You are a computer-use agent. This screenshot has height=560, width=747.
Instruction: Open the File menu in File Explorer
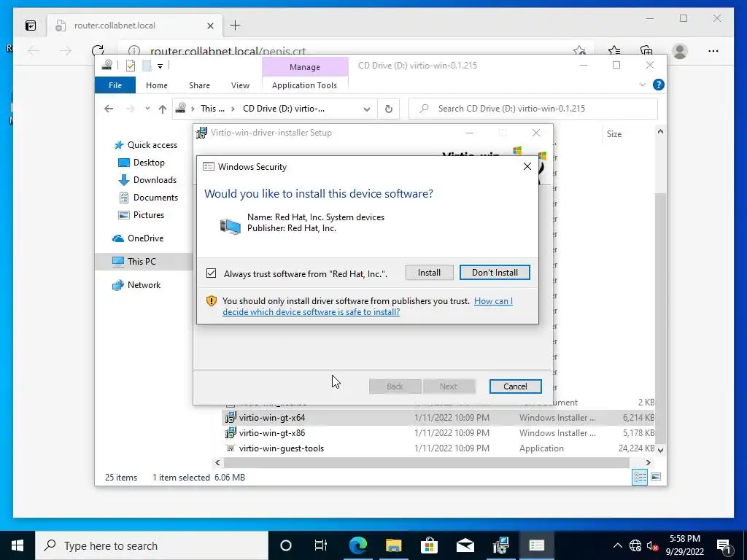(x=115, y=85)
